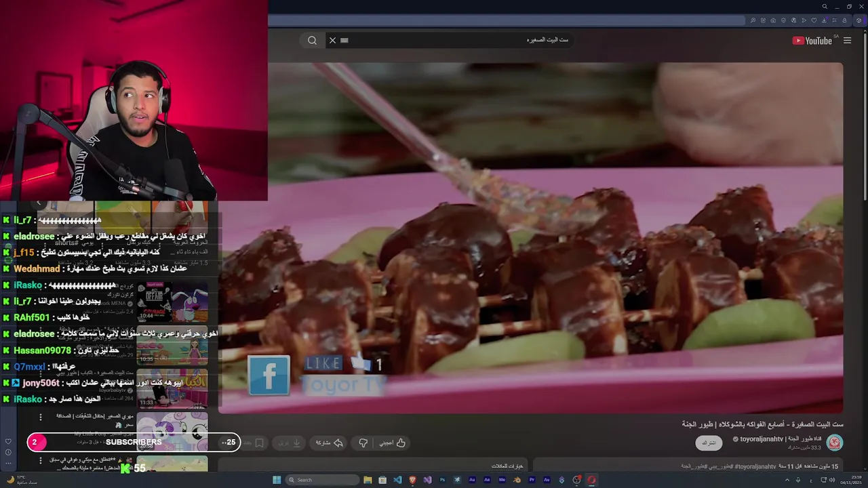868x488 pixels.
Task: Click the shield check icon in address bar
Action: click(x=783, y=20)
